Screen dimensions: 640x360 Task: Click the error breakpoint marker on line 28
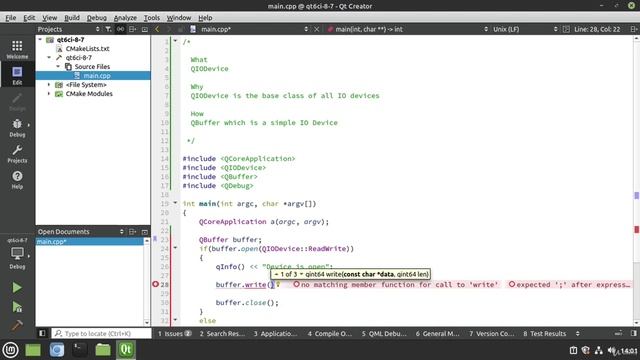[156, 284]
